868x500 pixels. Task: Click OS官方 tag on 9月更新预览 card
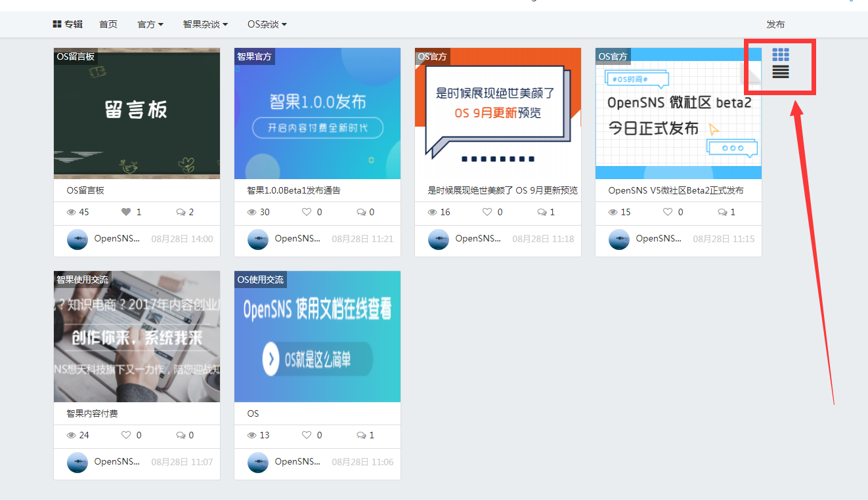point(432,56)
